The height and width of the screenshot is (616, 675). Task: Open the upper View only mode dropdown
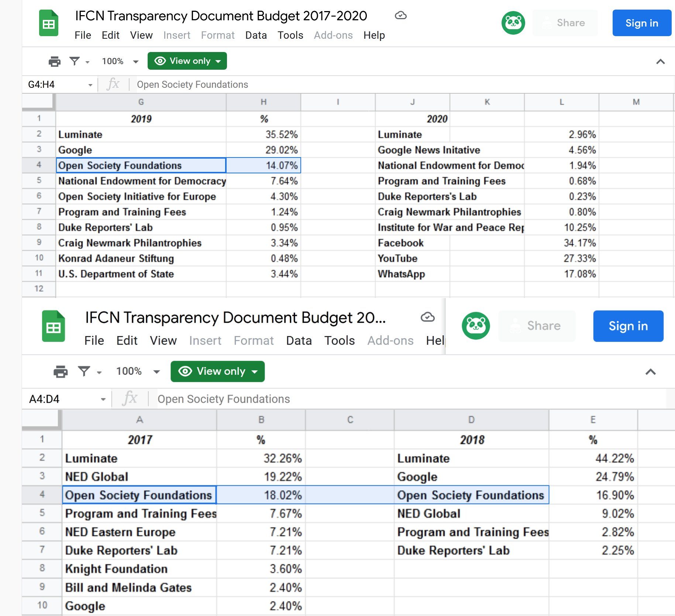(187, 61)
